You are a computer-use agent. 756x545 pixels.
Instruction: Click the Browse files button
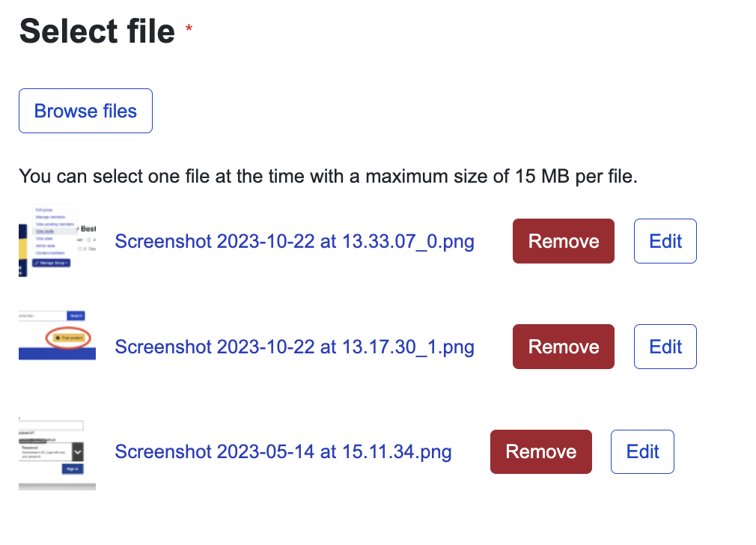click(85, 111)
